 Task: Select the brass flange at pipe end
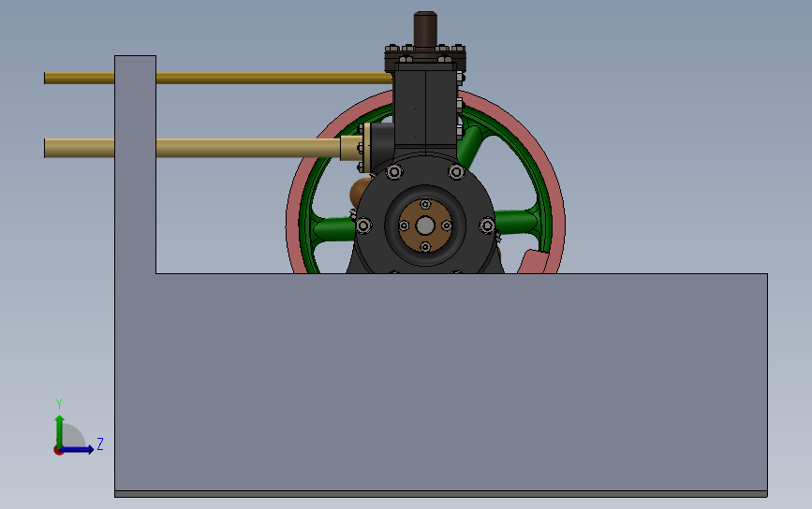pyautogui.click(x=366, y=148)
